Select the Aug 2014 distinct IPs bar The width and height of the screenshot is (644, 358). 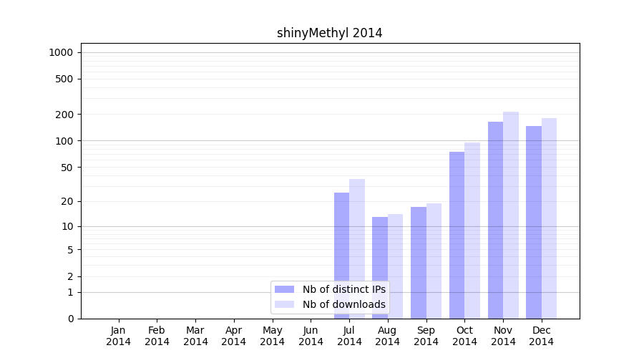tap(380, 267)
